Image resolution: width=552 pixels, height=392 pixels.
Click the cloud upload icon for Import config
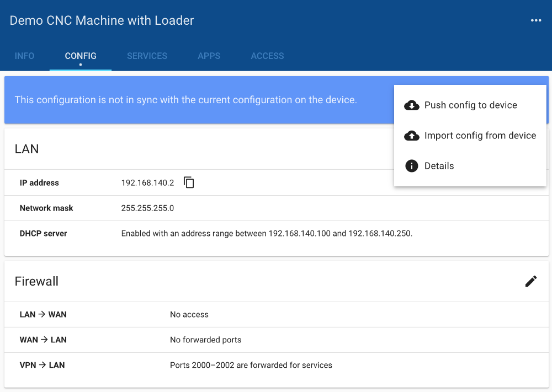click(x=412, y=136)
